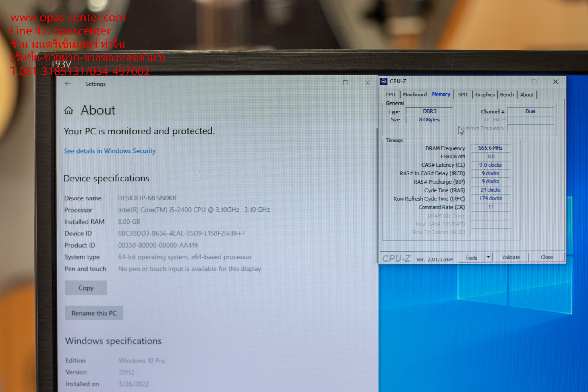Image resolution: width=588 pixels, height=392 pixels.
Task: Click the 174 clocks Row Refresh value
Action: click(490, 198)
